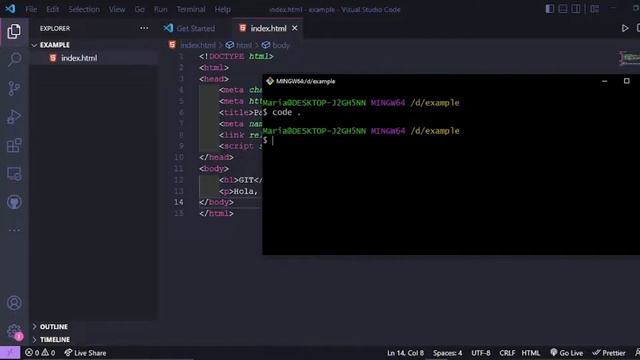
Task: Close the index.html tab
Action: pyautogui.click(x=295, y=28)
